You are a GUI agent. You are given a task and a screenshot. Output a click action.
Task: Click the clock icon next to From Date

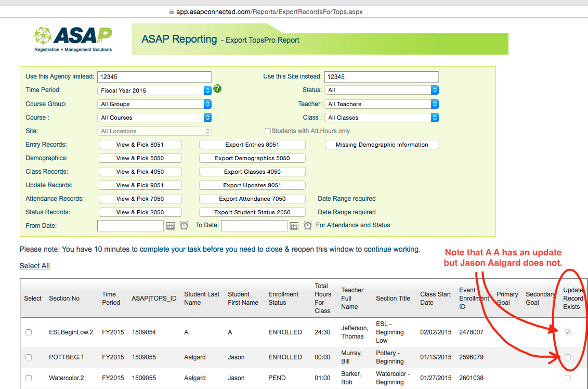coord(184,226)
